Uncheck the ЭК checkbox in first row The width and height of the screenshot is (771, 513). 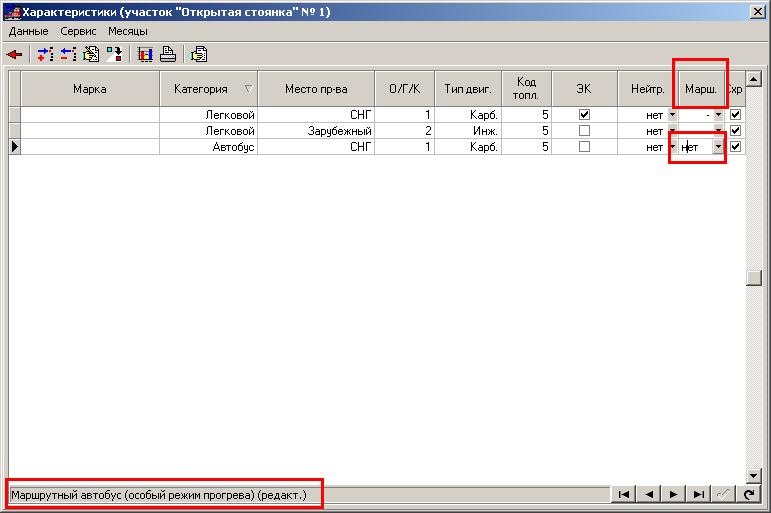pyautogui.click(x=584, y=115)
